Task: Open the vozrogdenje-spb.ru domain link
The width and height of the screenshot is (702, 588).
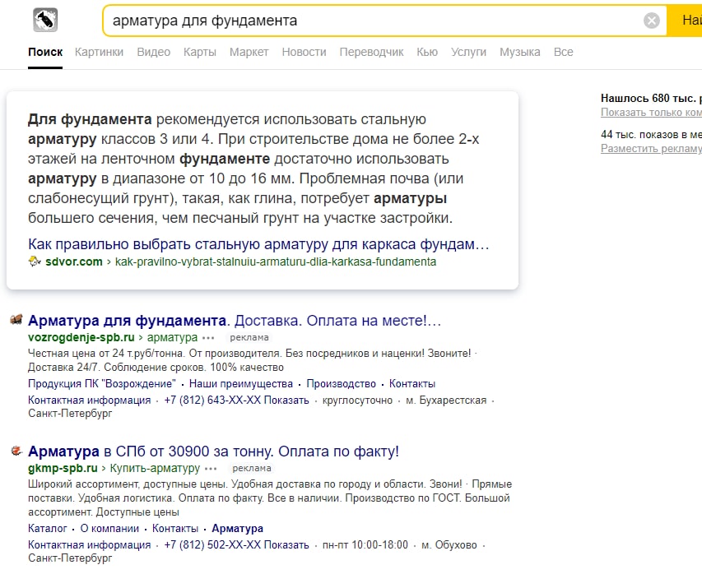Action: [81, 337]
